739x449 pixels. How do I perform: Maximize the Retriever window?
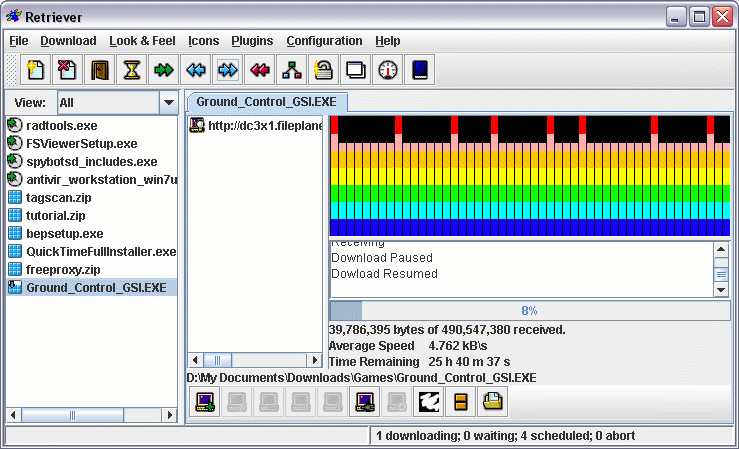tap(699, 17)
